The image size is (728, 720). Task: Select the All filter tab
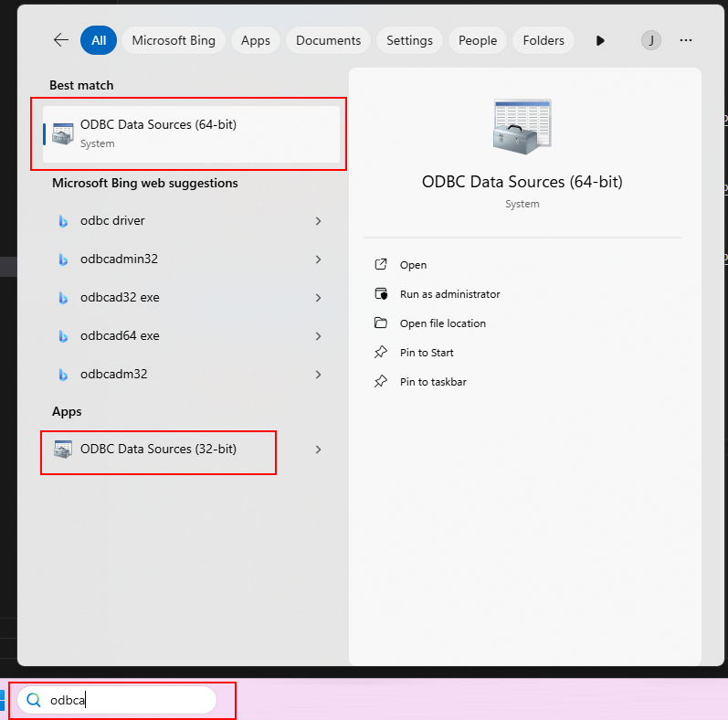[99, 40]
